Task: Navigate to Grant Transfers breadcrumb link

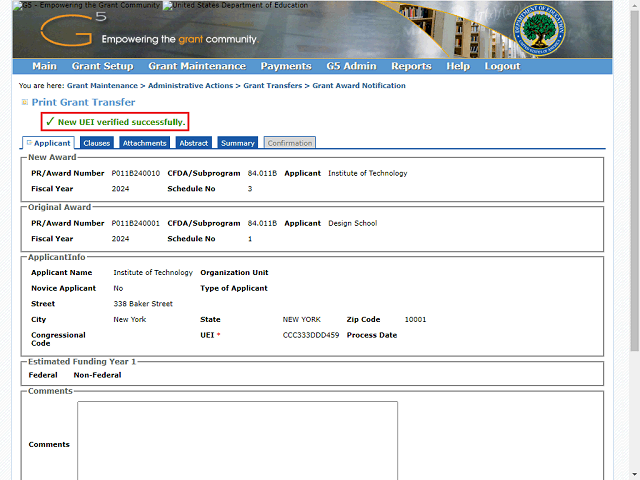Action: [x=275, y=86]
